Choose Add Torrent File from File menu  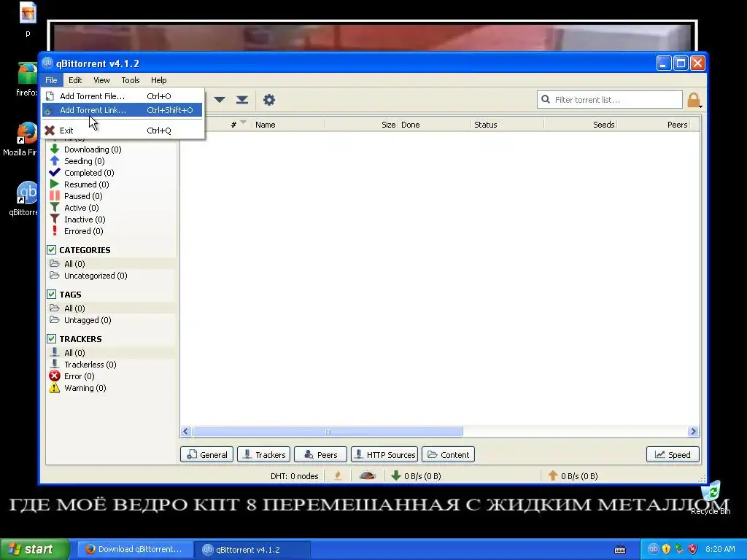point(123,96)
